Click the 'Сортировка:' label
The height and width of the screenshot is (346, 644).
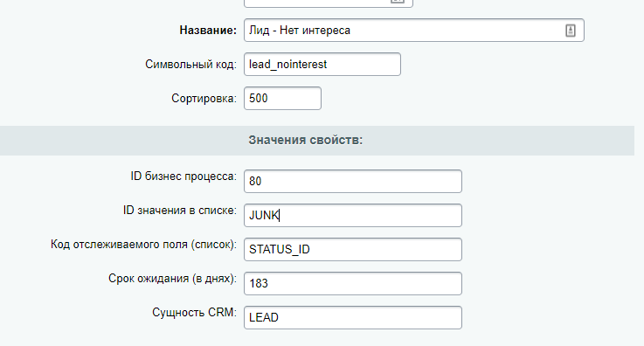point(204,99)
